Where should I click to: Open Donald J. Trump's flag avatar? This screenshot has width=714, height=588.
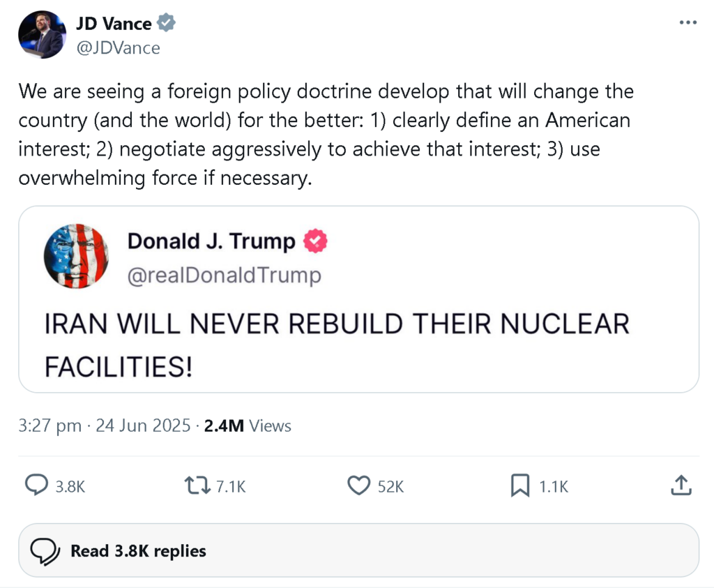[76, 256]
